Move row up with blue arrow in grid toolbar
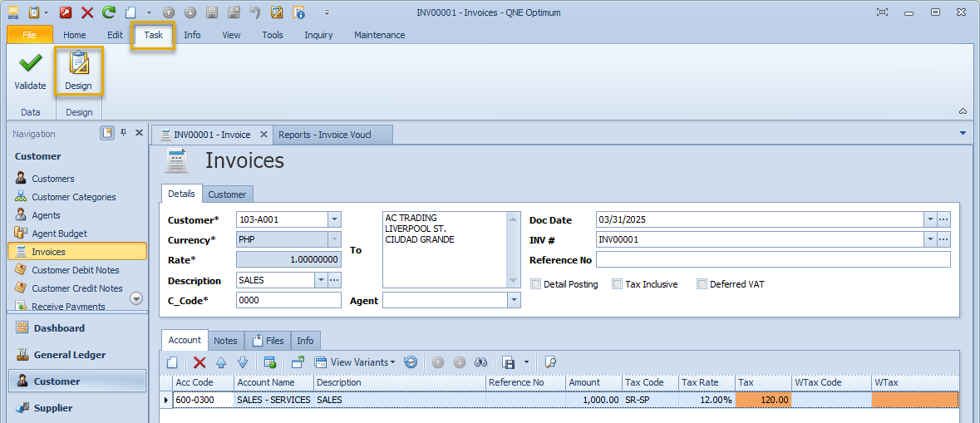 point(220,362)
